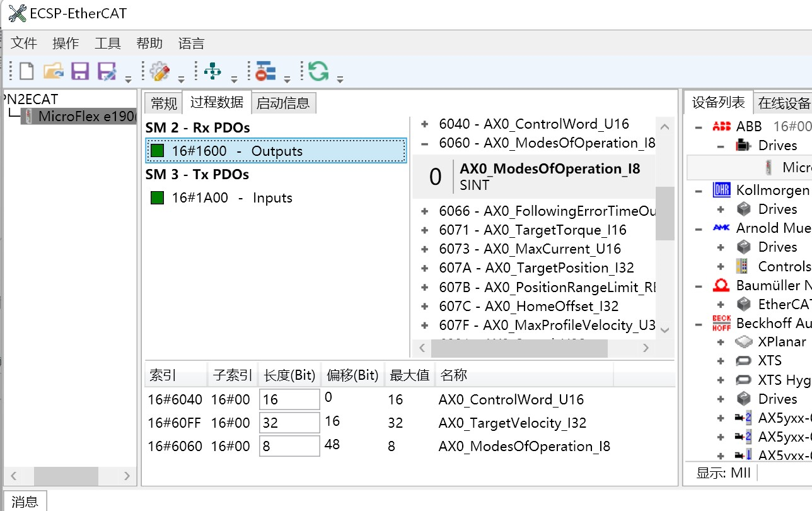Viewport: 812px width, 511px height.
Task: Open the 消息 tab at bottom
Action: click(x=25, y=502)
